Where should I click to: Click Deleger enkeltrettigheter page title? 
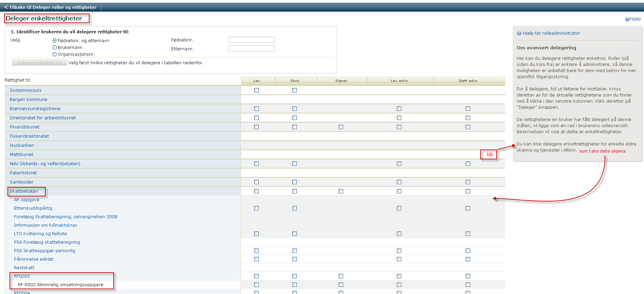coord(44,18)
